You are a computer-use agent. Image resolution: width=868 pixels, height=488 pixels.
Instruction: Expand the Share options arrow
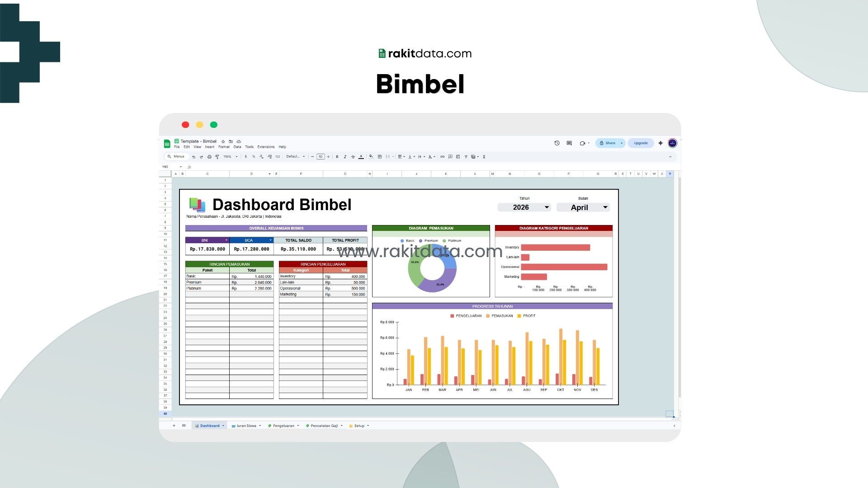(622, 143)
